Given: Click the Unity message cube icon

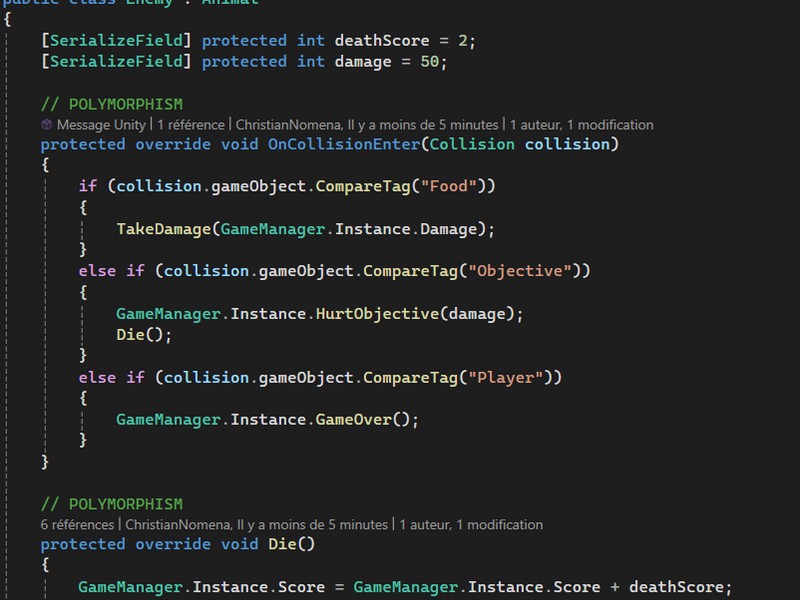Looking at the screenshot, I should 46,125.
